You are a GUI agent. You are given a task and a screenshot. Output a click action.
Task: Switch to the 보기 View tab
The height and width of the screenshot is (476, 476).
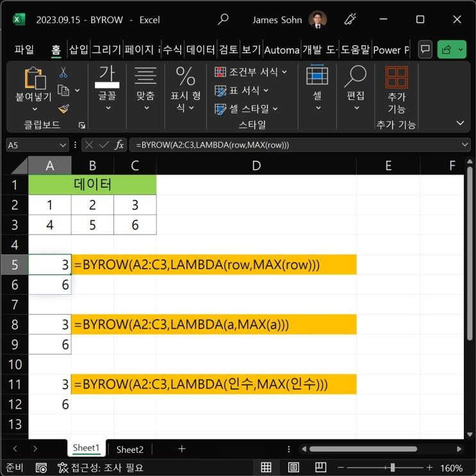pyautogui.click(x=251, y=49)
